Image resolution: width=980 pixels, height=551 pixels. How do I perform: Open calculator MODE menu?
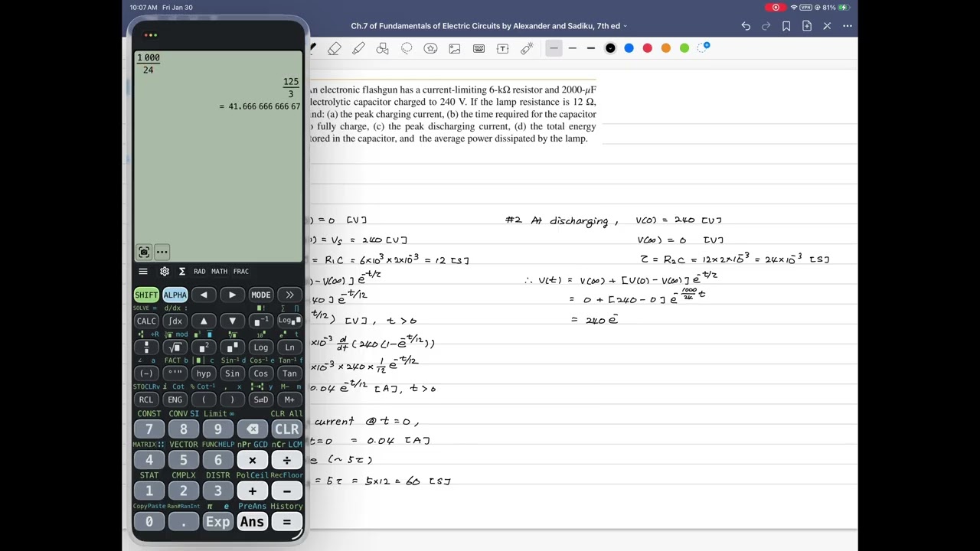261,295
